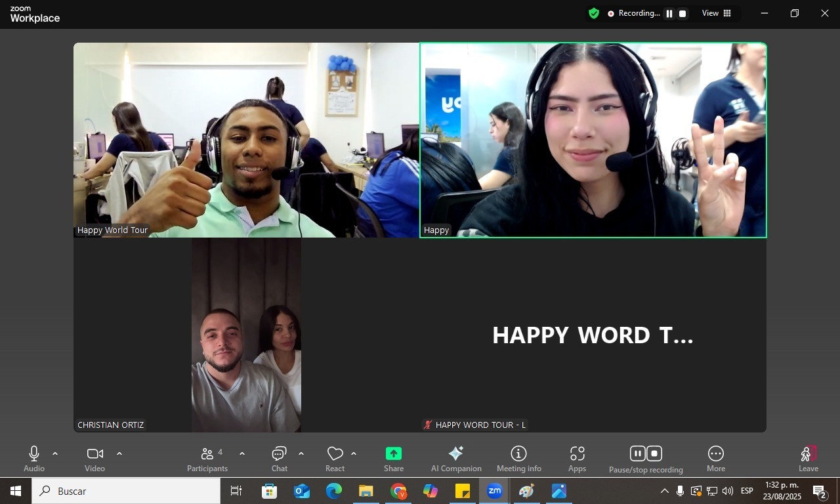Open the More options menu
The height and width of the screenshot is (504, 840).
(x=715, y=459)
